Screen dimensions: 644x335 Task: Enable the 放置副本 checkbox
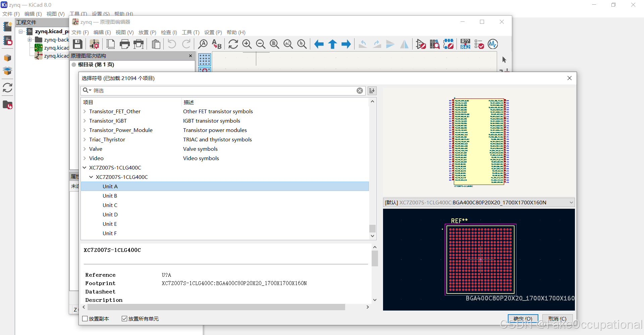[85, 319]
